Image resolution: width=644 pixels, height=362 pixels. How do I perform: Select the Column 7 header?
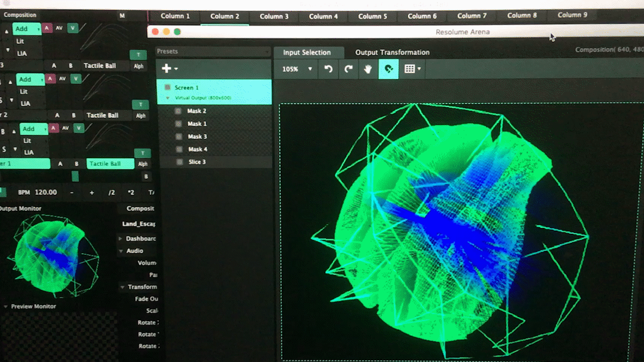pyautogui.click(x=472, y=16)
